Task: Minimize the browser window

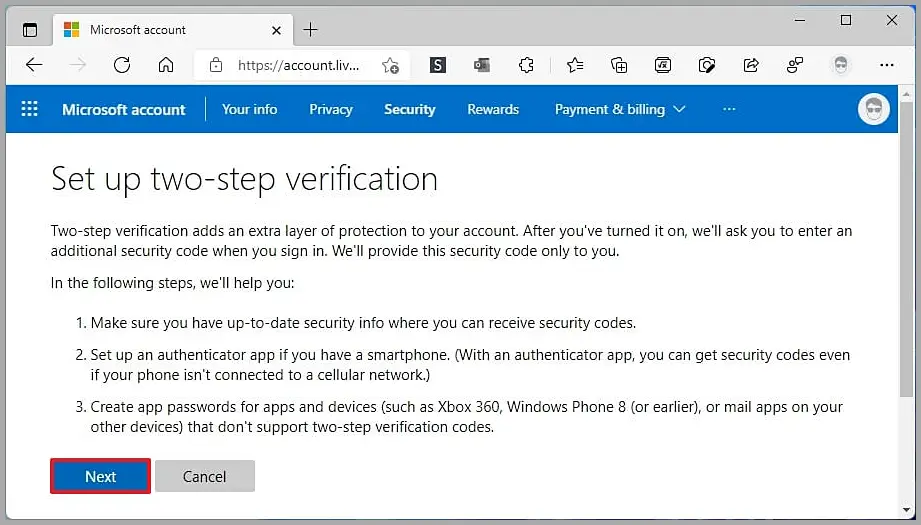Action: [800, 21]
